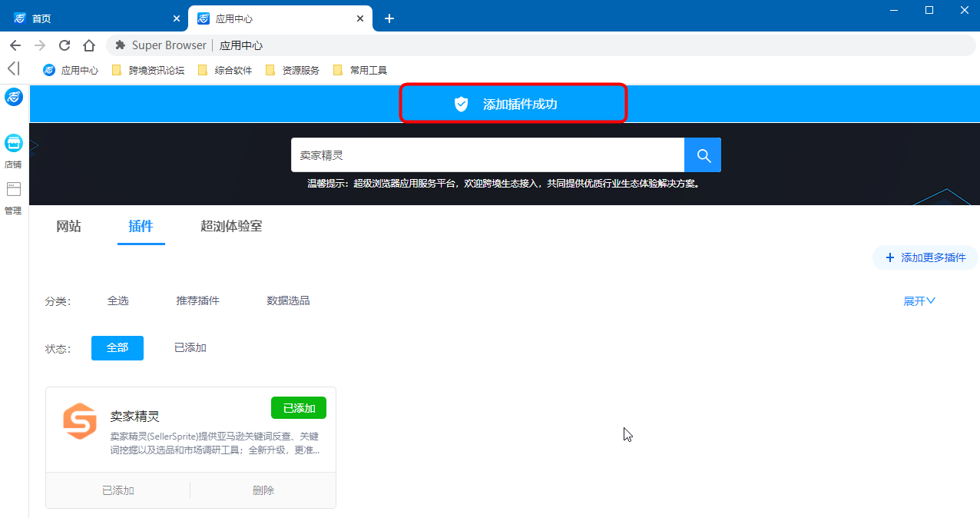Screen dimensions: 980x518
Task: Click the Super Browser logo in sidebar top
Action: [x=13, y=98]
